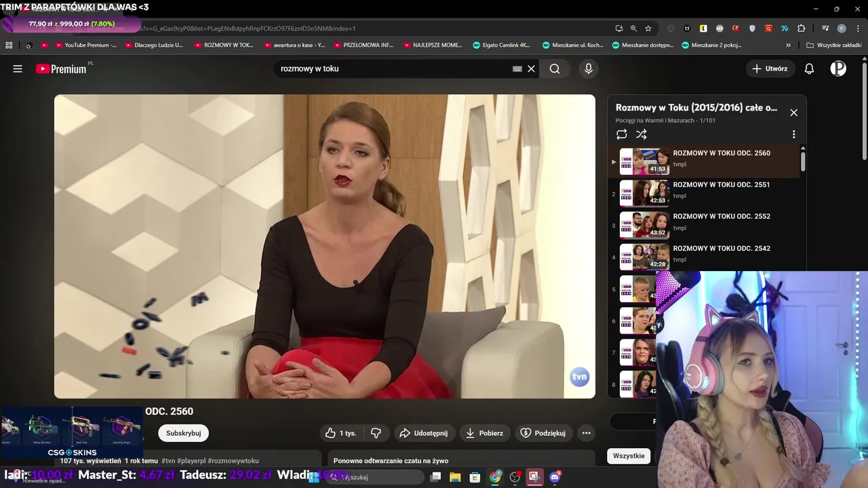
Task: Close the playlist panel
Action: 793,113
